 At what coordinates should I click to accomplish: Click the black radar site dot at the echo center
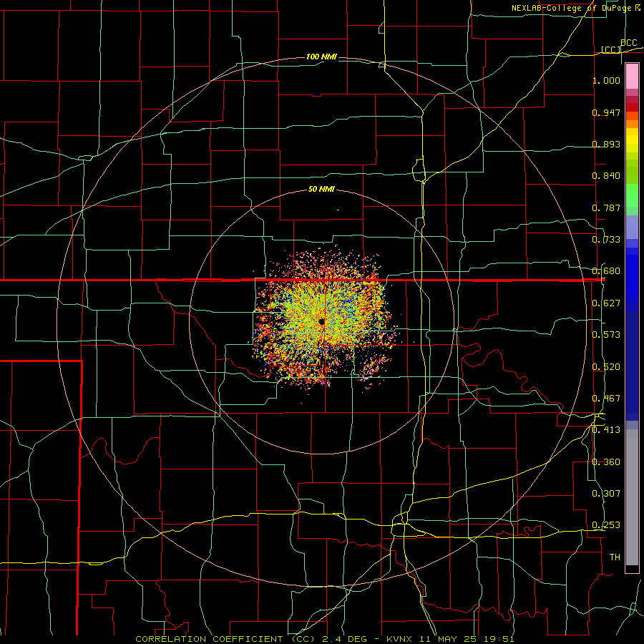pos(322,321)
